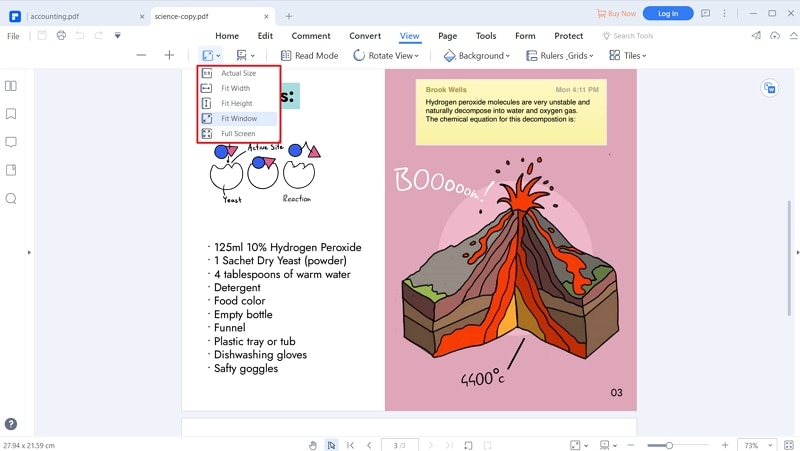Image resolution: width=800 pixels, height=451 pixels.
Task: Open the feedback message icon
Action: coord(706,13)
